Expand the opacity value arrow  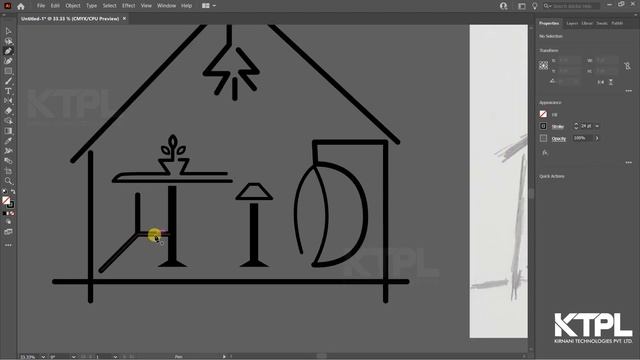pyautogui.click(x=597, y=138)
